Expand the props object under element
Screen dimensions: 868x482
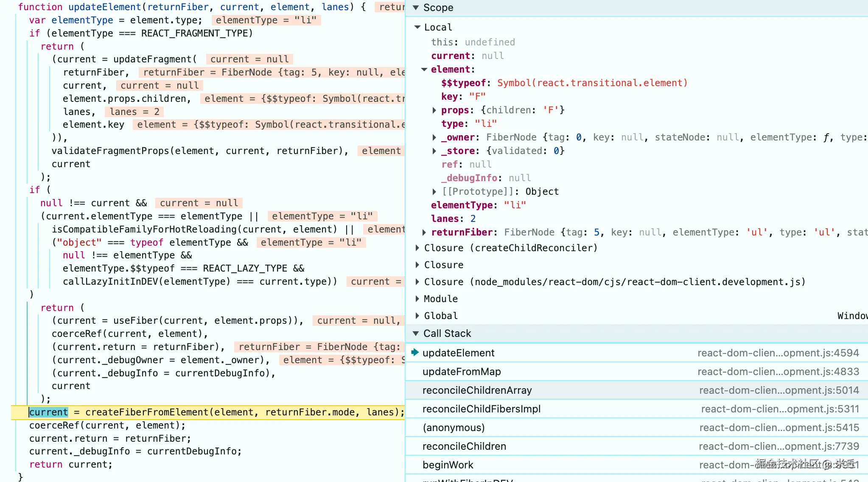pyautogui.click(x=434, y=110)
